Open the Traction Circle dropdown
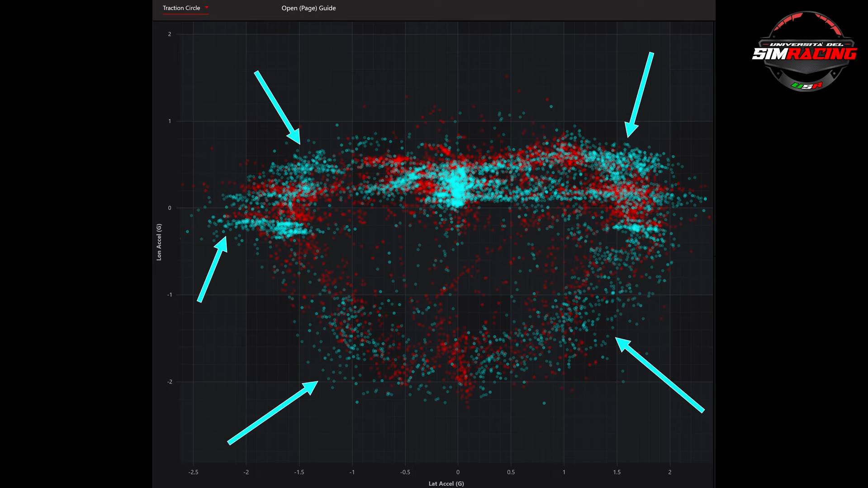The width and height of the screenshot is (868, 488). pyautogui.click(x=182, y=8)
